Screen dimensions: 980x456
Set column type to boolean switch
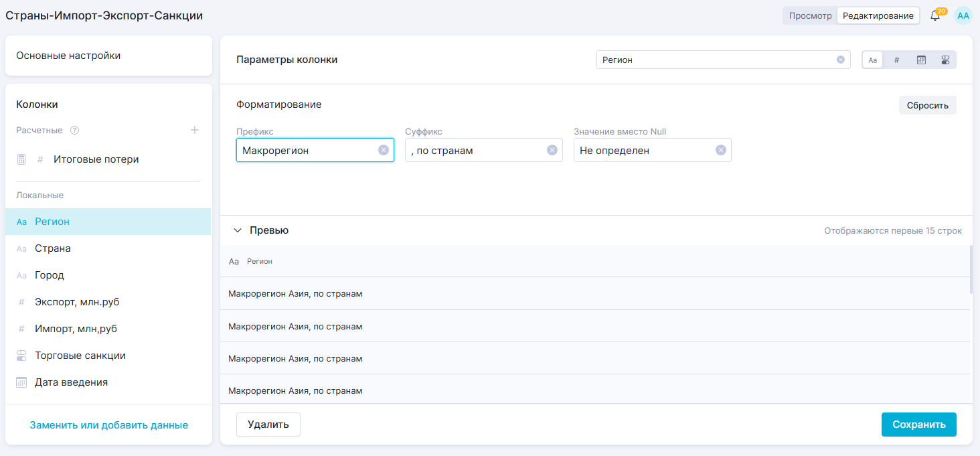[945, 60]
